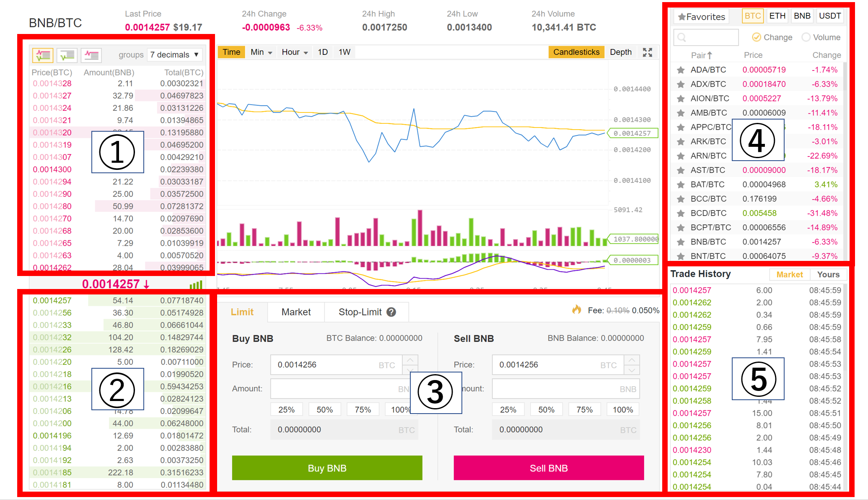Star the ARN/BTC pair
The width and height of the screenshot is (868, 500).
pos(681,156)
